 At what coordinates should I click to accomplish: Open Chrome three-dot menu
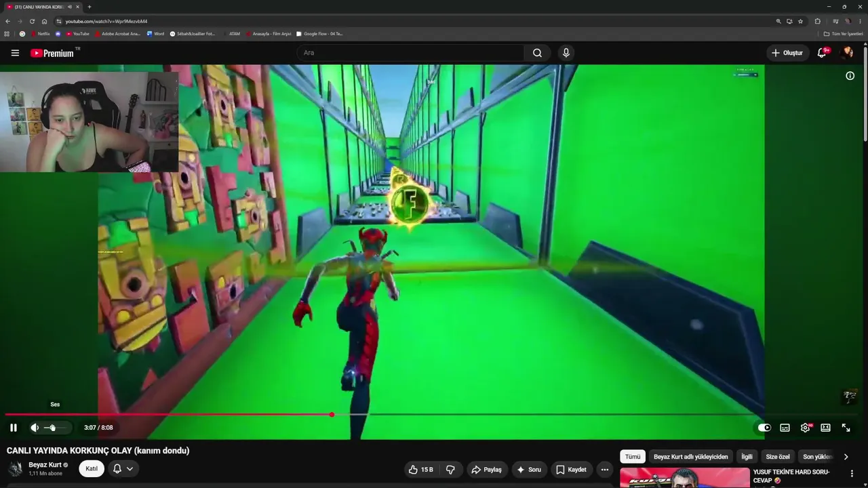coord(859,21)
